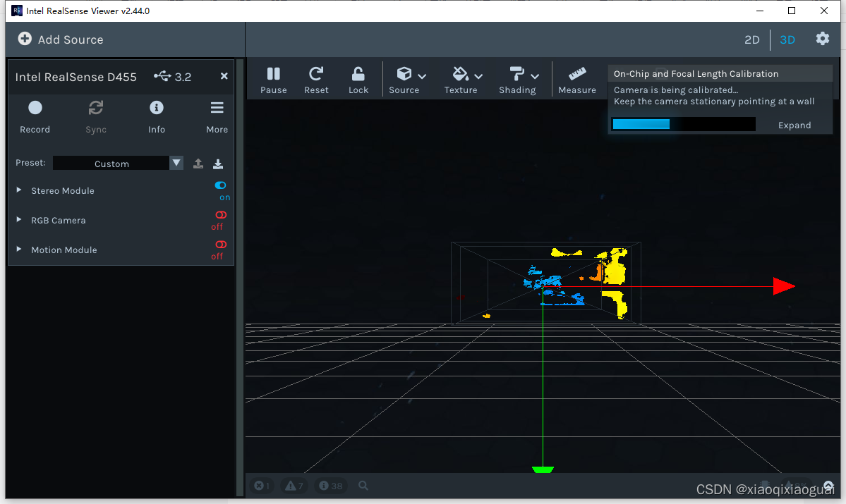Open device Info panel
846x504 pixels.
tap(157, 117)
